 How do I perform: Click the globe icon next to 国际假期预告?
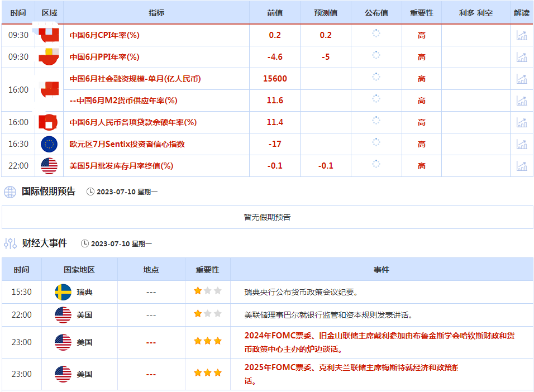click(x=10, y=192)
